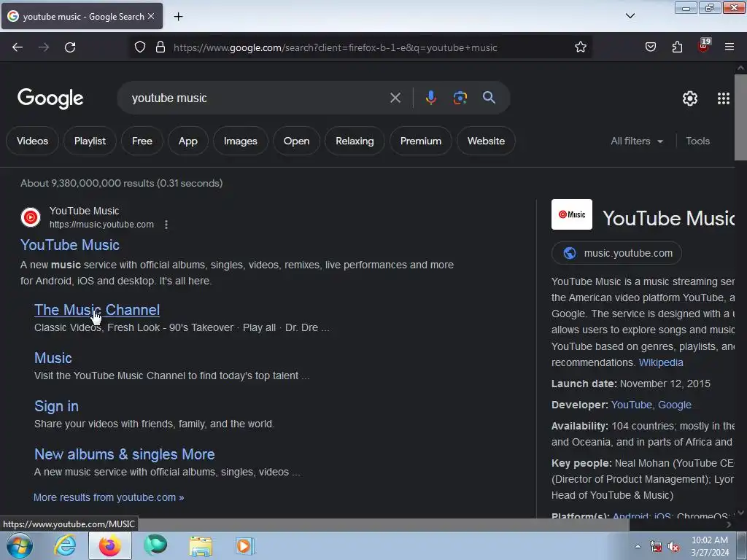
Task: Open the YouTube Music result title
Action: pyautogui.click(x=70, y=245)
